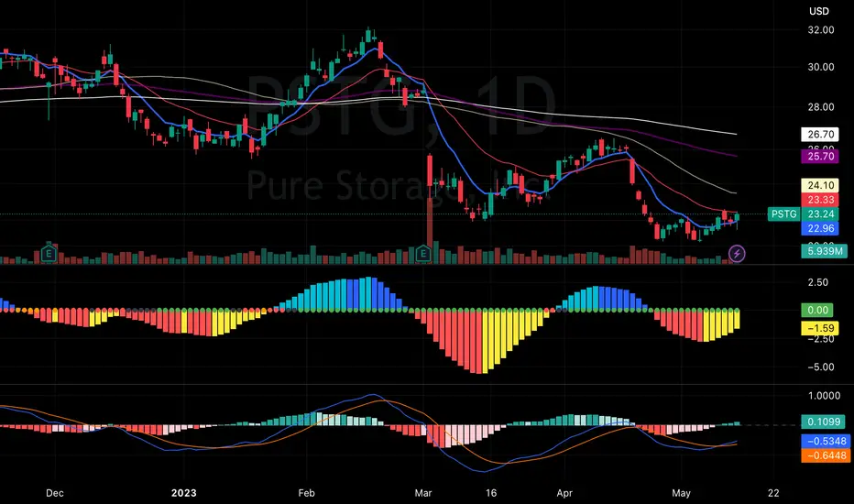854x504 pixels.
Task: Click the yellow -1.59 indicator value
Action: coord(820,328)
